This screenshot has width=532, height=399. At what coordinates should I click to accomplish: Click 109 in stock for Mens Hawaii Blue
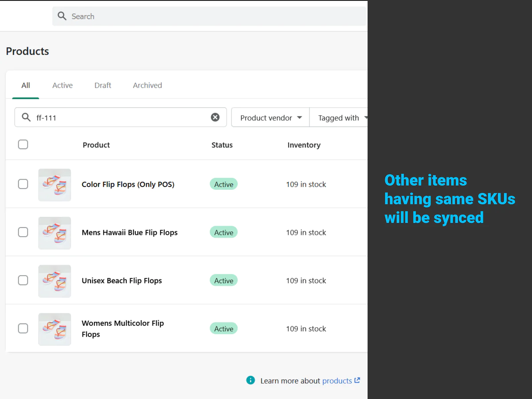306,232
